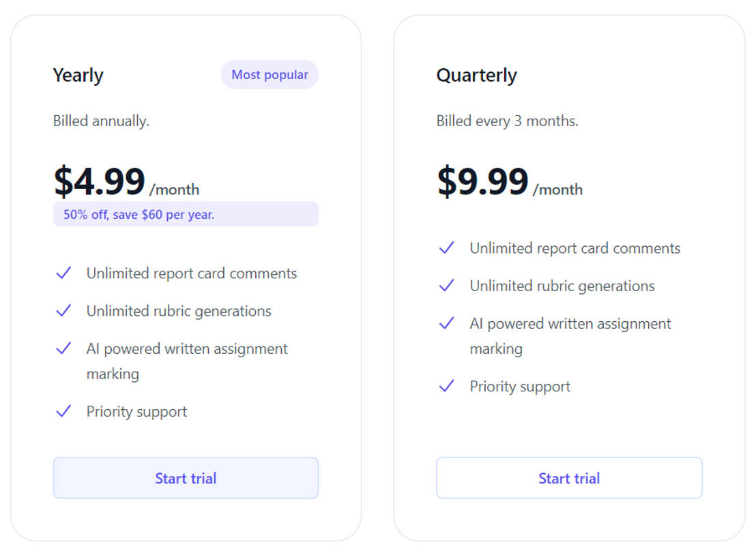Select the $9.99 monthly price
Screen dimensions: 756x553
tap(483, 181)
